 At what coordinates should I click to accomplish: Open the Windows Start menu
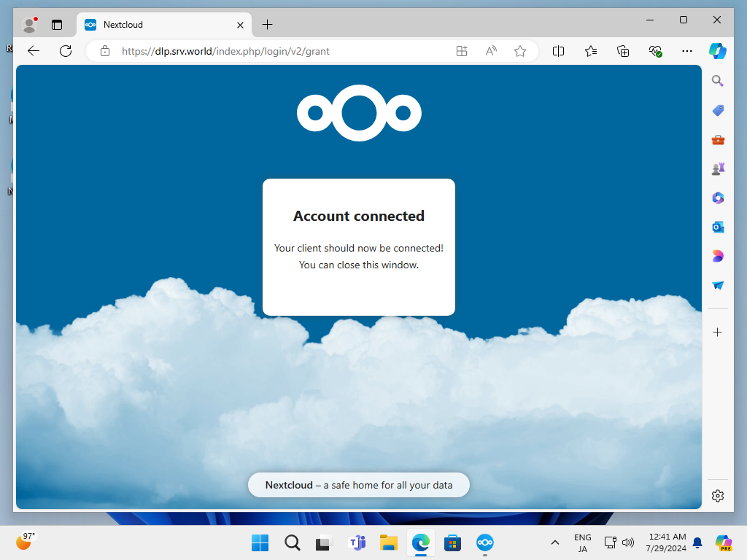pyautogui.click(x=260, y=542)
